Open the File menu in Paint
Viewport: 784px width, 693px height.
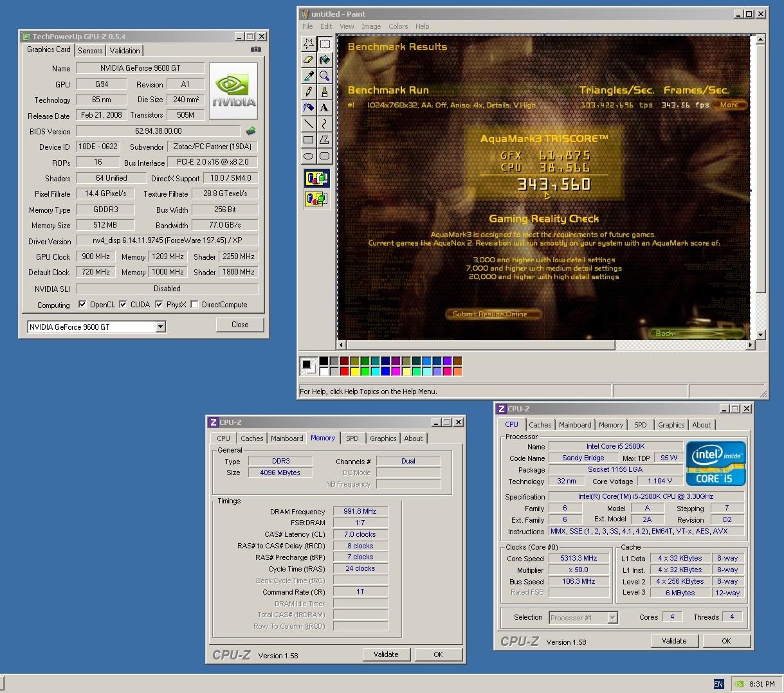pyautogui.click(x=307, y=26)
